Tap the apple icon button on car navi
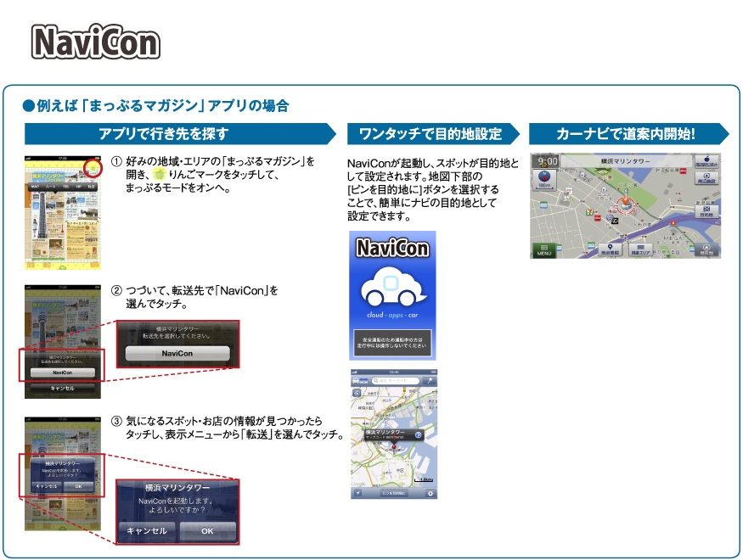The height and width of the screenshot is (560, 743). 706,161
